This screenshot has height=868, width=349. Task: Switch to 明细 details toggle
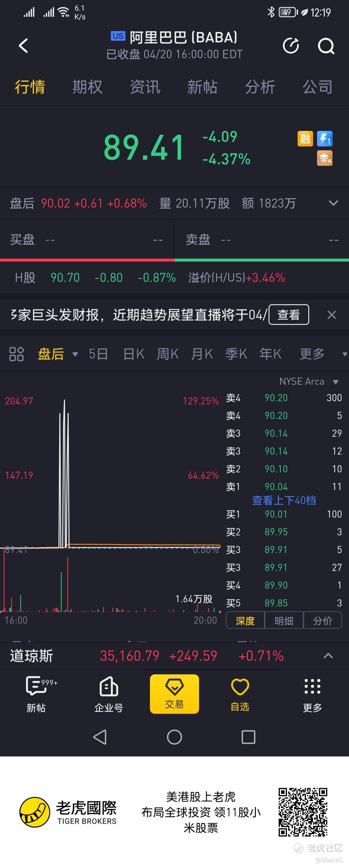(284, 620)
